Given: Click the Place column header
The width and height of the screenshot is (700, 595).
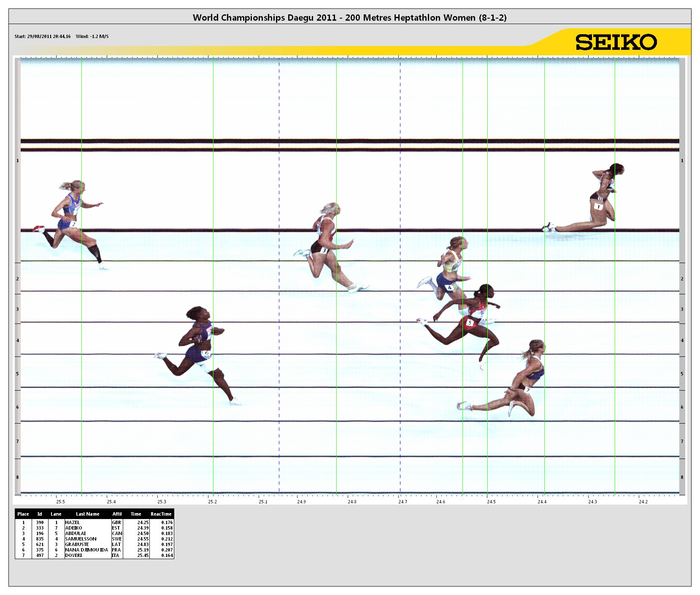Looking at the screenshot, I should [x=23, y=514].
